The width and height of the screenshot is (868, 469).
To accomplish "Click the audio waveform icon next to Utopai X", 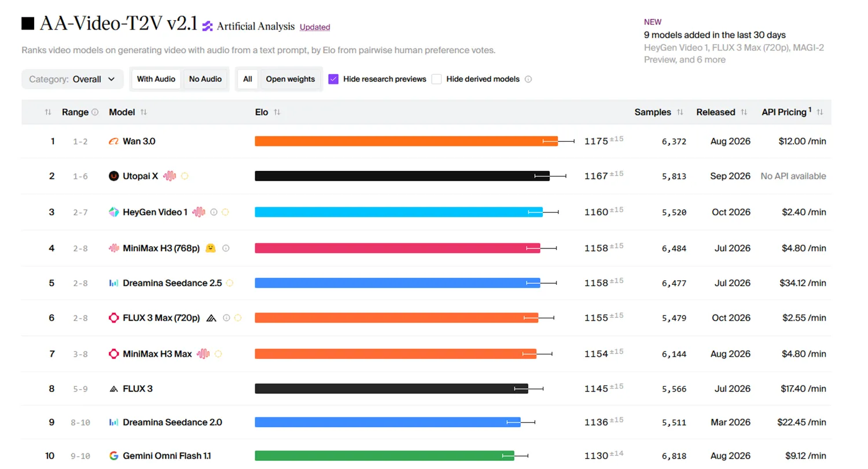I will click(169, 176).
